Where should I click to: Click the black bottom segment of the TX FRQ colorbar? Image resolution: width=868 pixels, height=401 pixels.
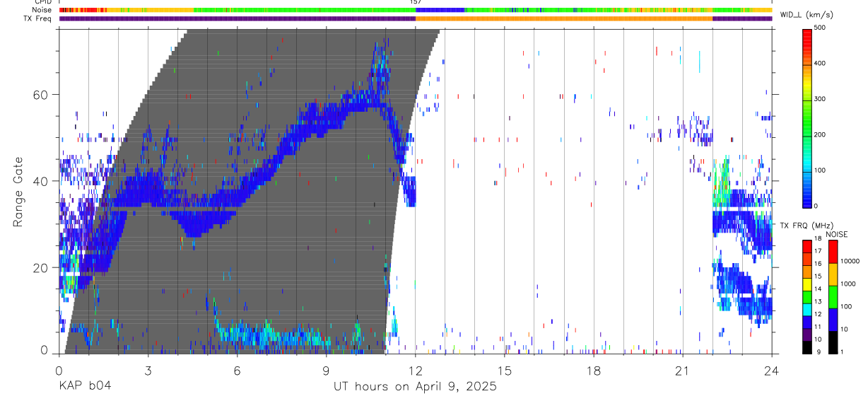pyautogui.click(x=807, y=347)
